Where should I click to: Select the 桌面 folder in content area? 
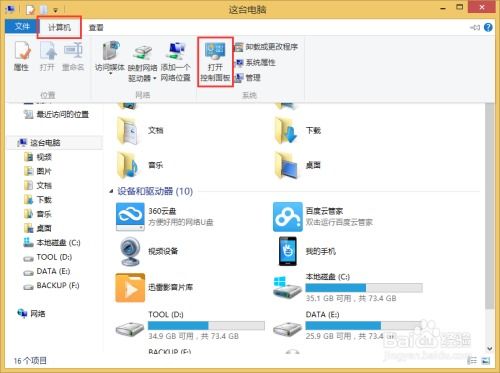[x=297, y=165]
